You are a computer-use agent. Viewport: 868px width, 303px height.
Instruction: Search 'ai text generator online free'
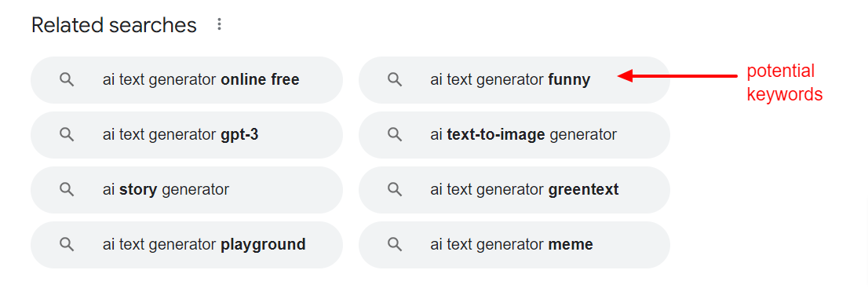[187, 80]
